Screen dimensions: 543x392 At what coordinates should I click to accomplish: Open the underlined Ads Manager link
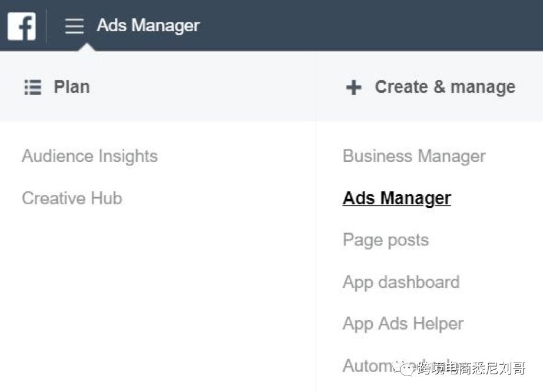(x=396, y=198)
